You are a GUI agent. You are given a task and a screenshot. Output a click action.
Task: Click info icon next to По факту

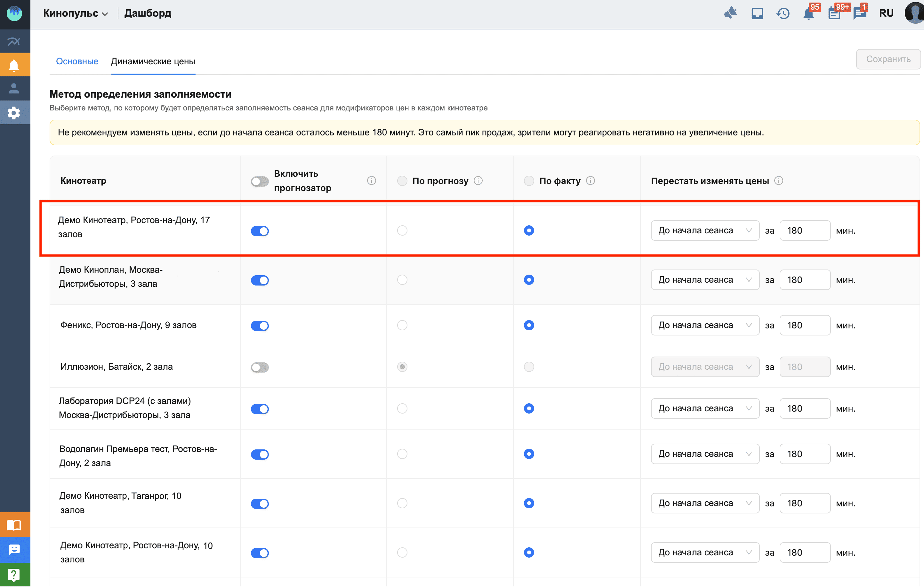(x=591, y=181)
